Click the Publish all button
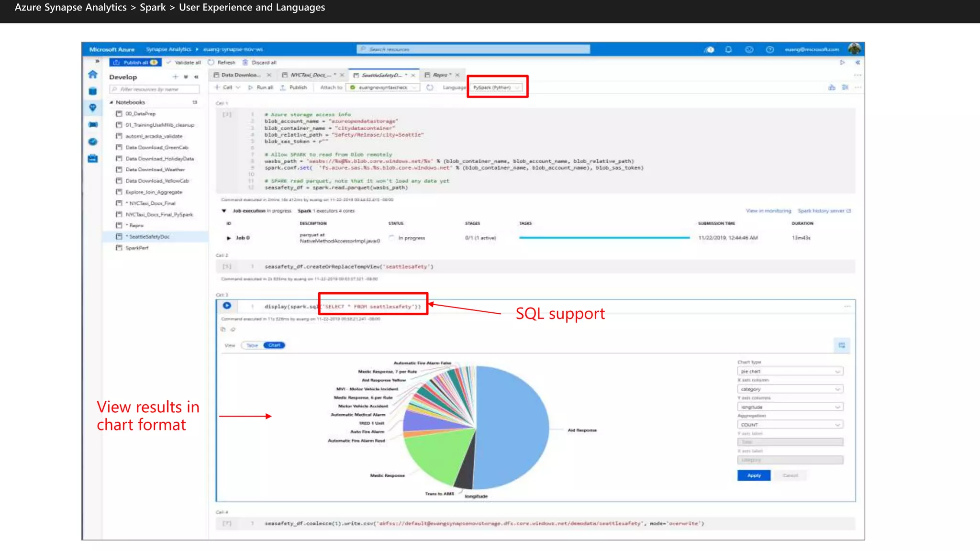 [135, 62]
